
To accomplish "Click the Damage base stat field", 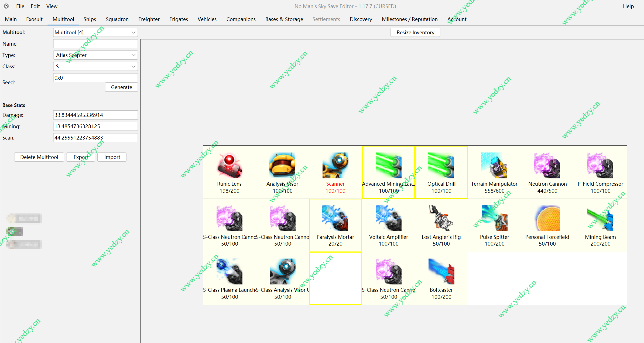I will tap(95, 115).
